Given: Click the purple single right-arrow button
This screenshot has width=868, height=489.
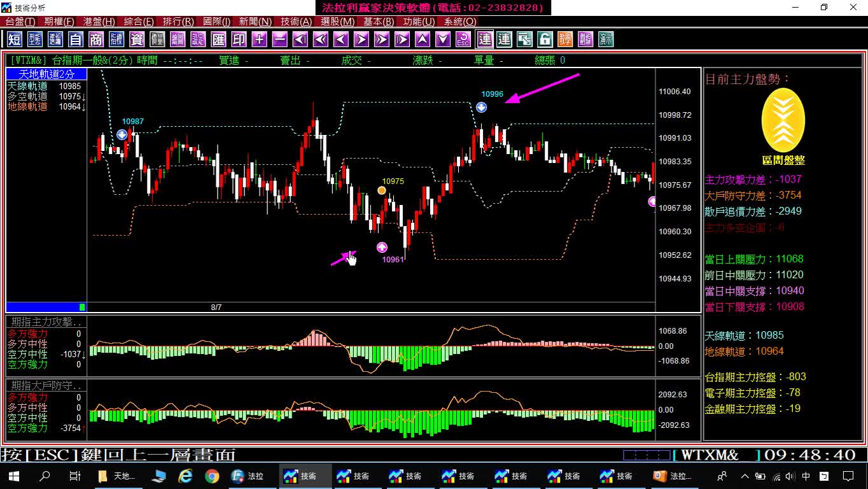Looking at the screenshot, I should (x=361, y=39).
